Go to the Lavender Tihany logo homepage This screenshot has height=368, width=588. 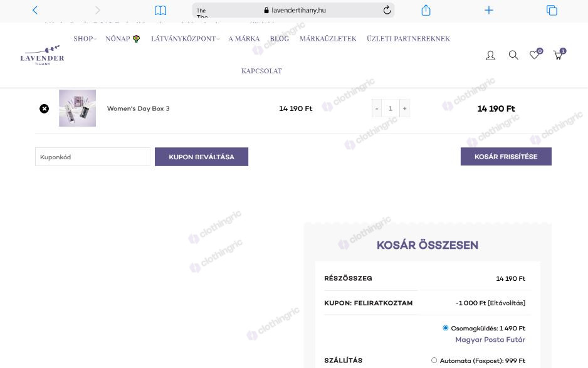point(43,55)
